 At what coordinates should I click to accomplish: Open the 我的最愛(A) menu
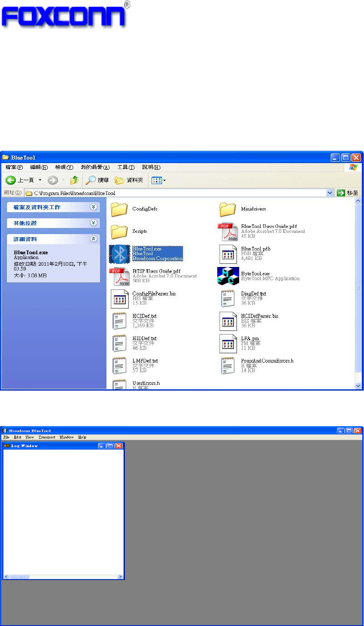coord(95,167)
